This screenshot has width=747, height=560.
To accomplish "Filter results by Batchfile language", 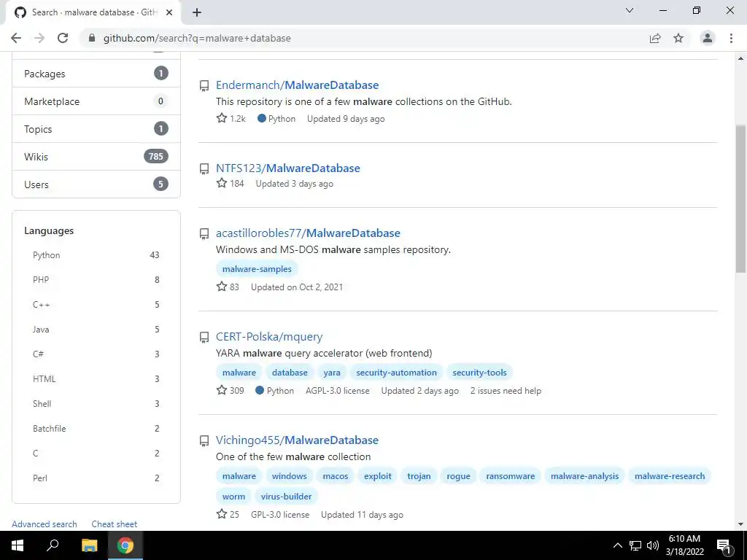I will point(96,429).
